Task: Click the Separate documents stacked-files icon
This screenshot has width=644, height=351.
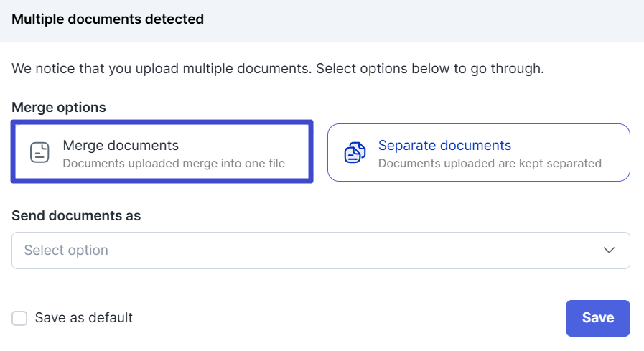Action: [355, 152]
